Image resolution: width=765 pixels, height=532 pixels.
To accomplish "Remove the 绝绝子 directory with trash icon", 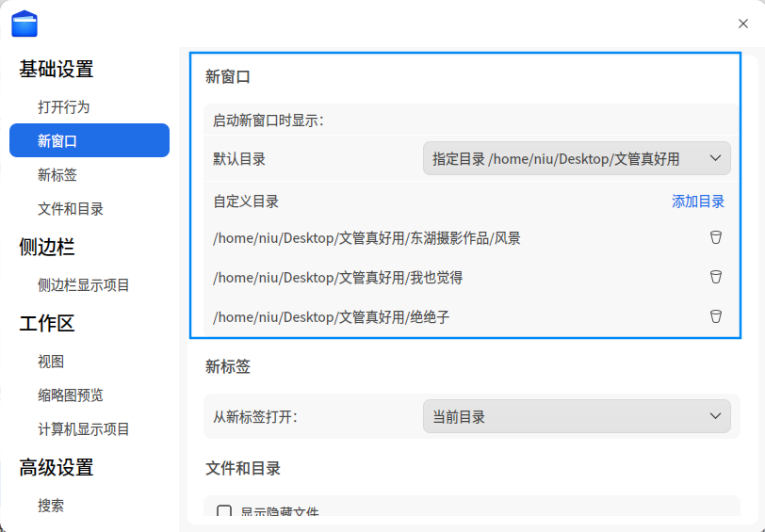I will (x=715, y=316).
